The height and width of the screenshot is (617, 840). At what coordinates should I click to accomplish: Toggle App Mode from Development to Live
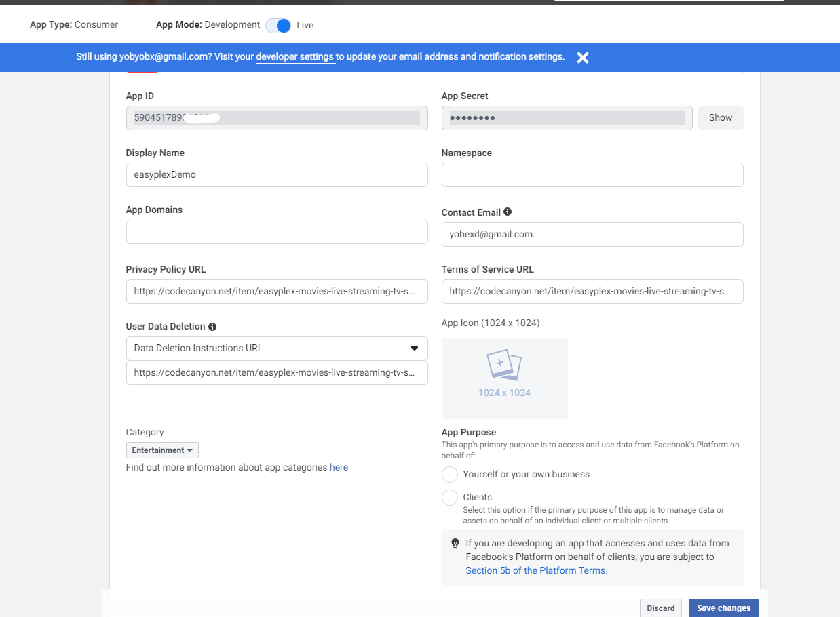tap(278, 25)
